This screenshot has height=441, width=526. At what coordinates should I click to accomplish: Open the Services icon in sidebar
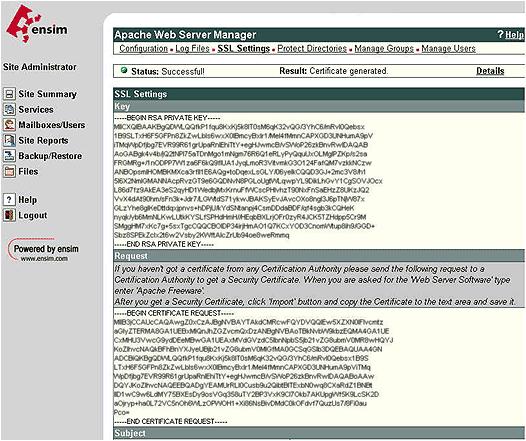pos(9,109)
